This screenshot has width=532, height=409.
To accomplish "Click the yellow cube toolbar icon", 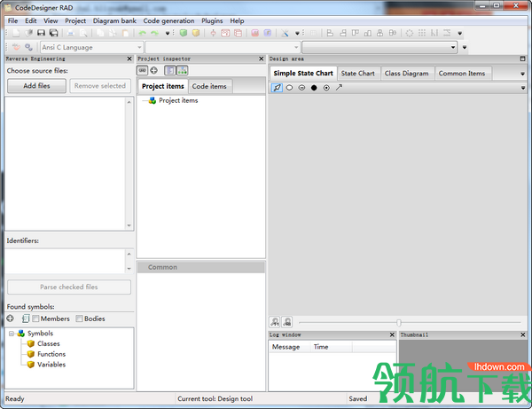I will tap(196, 33).
